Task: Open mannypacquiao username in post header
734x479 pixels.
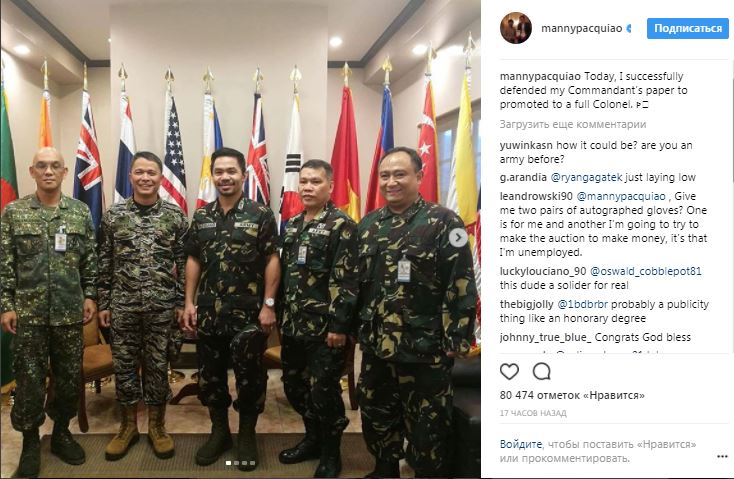Action: point(581,29)
